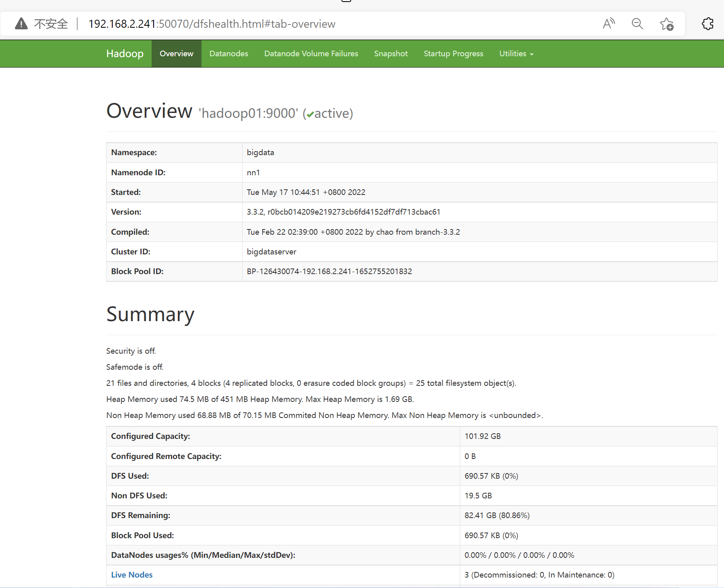The height and width of the screenshot is (588, 724).
Task: Select the Overview tab
Action: coord(176,54)
